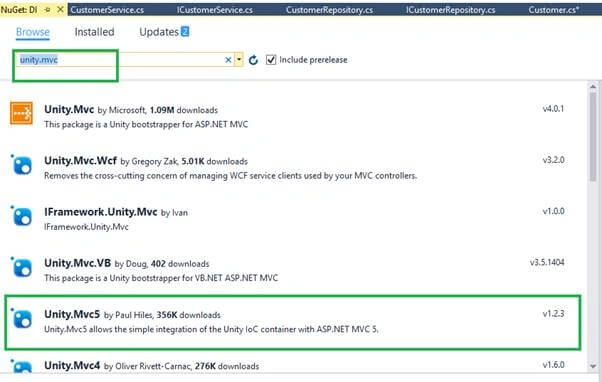602x382 pixels.
Task: Click the Unity.Mvc5 package icon
Action: [22, 319]
